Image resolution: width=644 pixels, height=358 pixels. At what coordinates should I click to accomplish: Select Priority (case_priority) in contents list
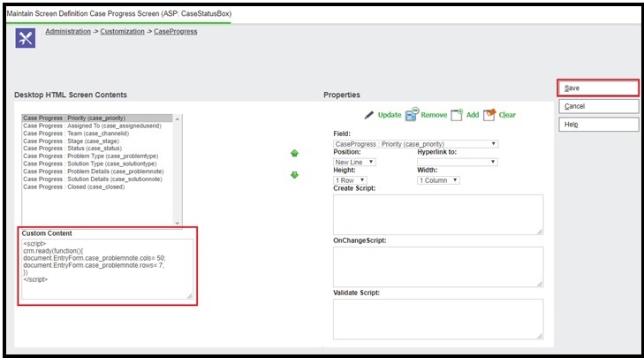pyautogui.click(x=97, y=118)
